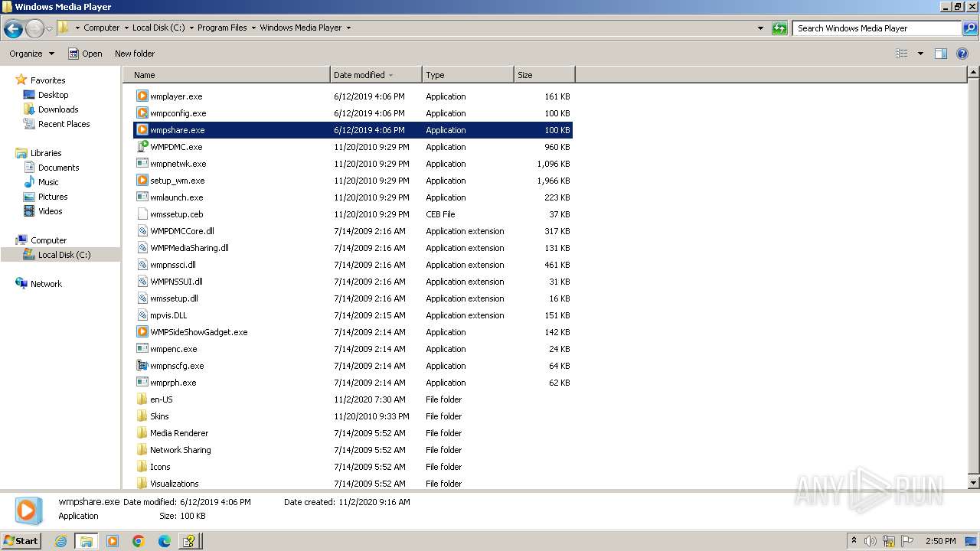Screen dimensions: 980x551
Task: Click the file list scroll down arrow
Action: (x=973, y=483)
